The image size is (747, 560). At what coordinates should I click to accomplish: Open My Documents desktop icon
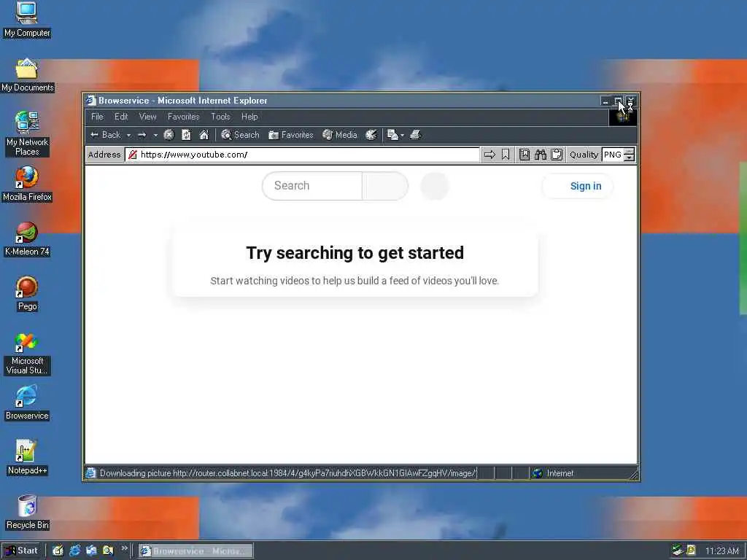coord(27,75)
